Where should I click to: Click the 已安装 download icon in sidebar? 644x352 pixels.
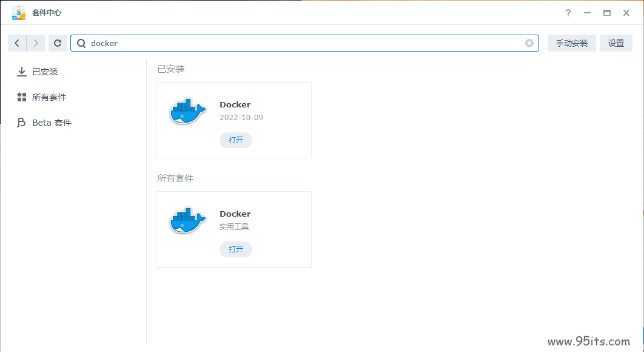[22, 72]
